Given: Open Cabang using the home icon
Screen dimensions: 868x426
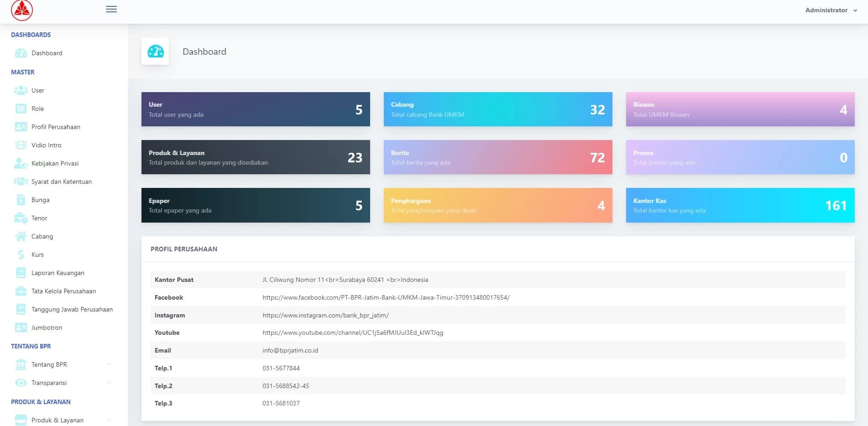Looking at the screenshot, I should pos(21,236).
